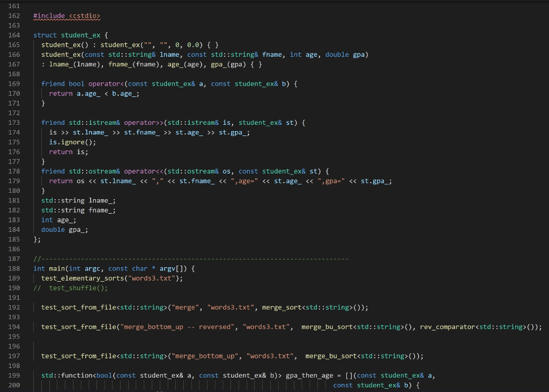
Task: Select the gpa_ member variable on line 184
Action: point(79,229)
